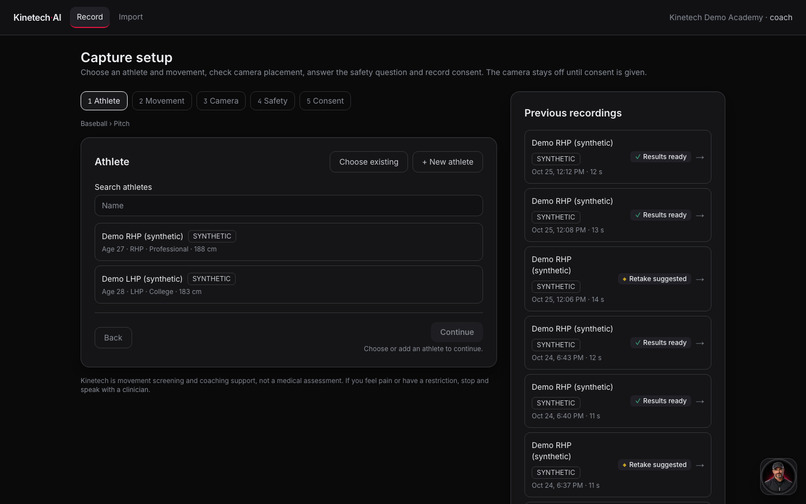Click Retake suggested badge on Oct 24, 6:37 PM
This screenshot has height=504, width=806.
coord(654,464)
